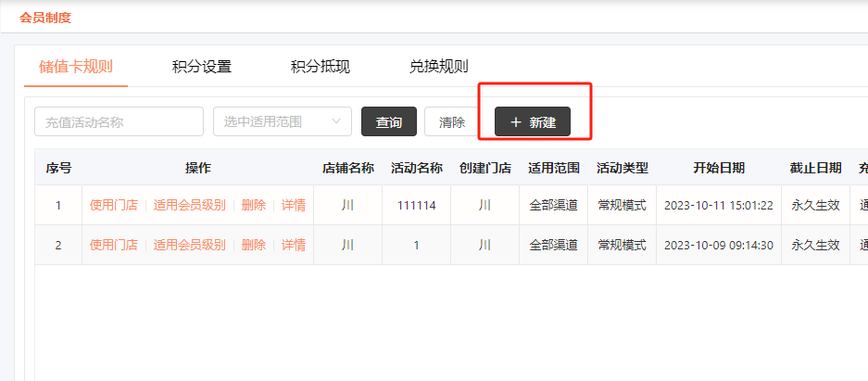
Task: Open 使用门店 for activity 111114
Action: point(114,206)
